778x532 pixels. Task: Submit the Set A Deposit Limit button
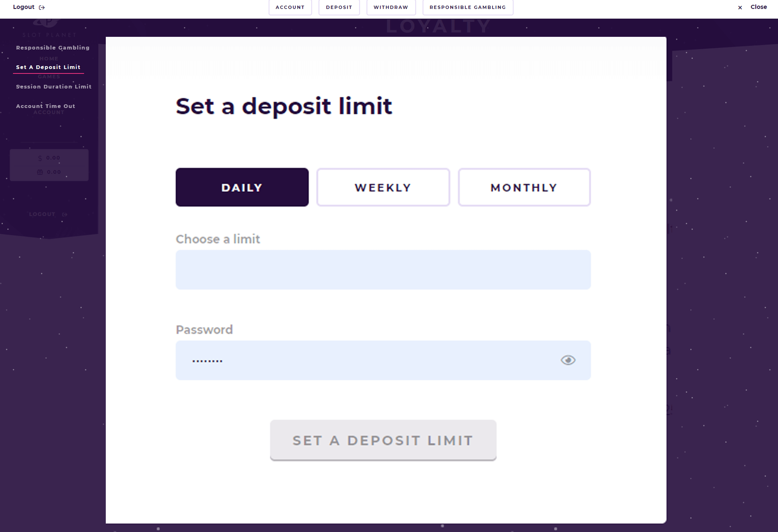pos(383,440)
